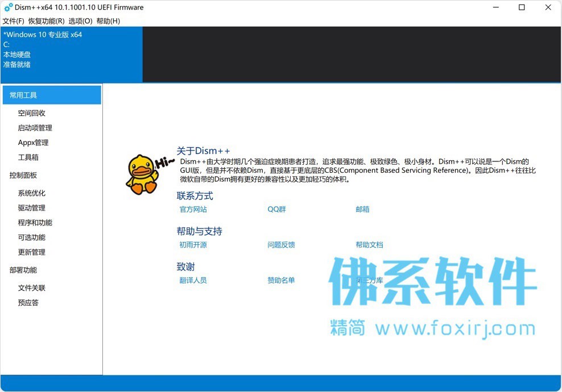
Task: Open the 问题反馈 link
Action: click(281, 244)
